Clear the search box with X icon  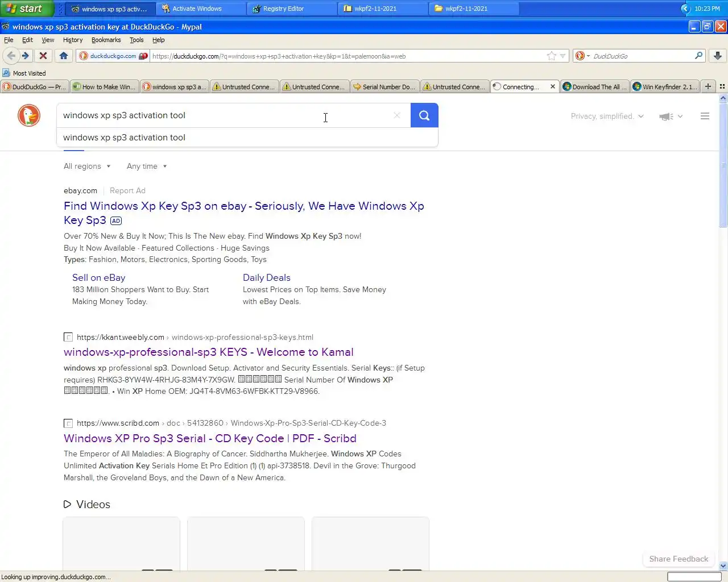(x=397, y=115)
